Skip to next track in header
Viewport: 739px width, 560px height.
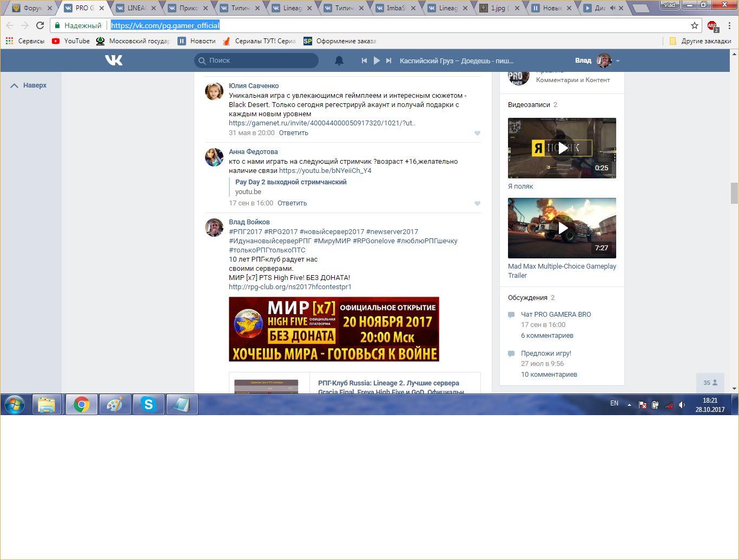coord(388,61)
